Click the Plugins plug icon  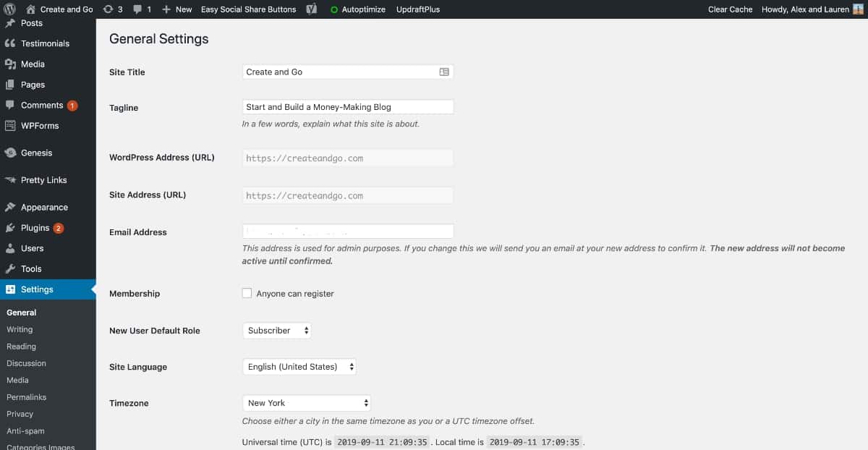tap(10, 228)
